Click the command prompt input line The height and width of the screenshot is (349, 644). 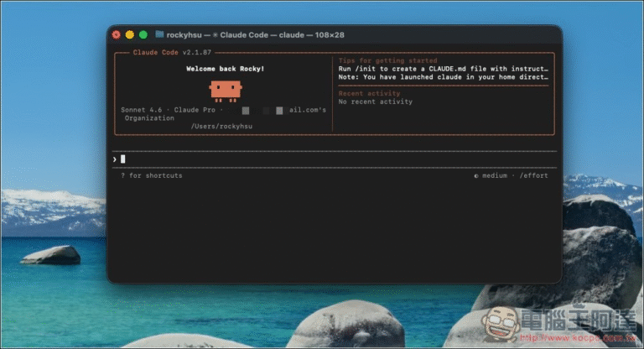335,159
